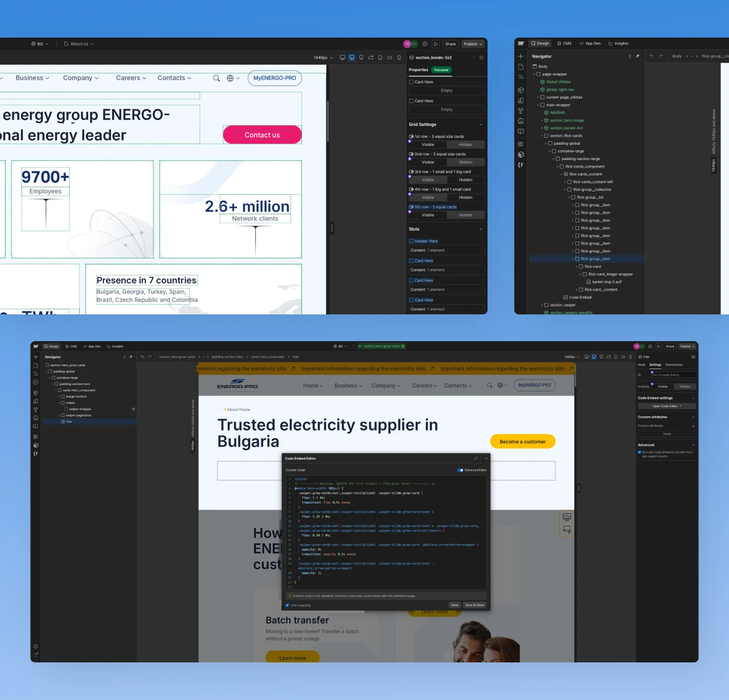Open Publish dropdown in top-left window
729x700 pixels.
pos(473,44)
